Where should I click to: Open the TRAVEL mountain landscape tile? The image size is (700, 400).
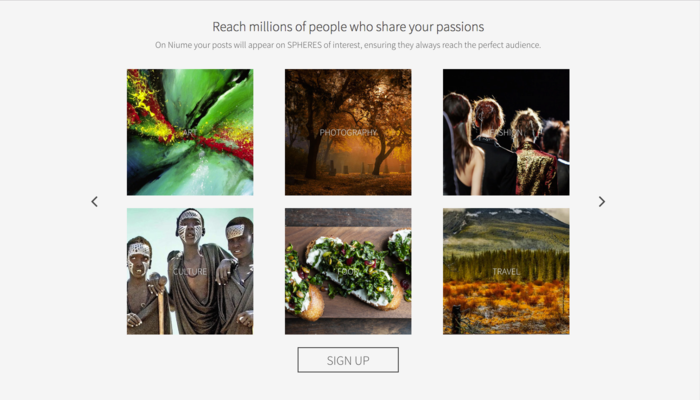tap(506, 271)
